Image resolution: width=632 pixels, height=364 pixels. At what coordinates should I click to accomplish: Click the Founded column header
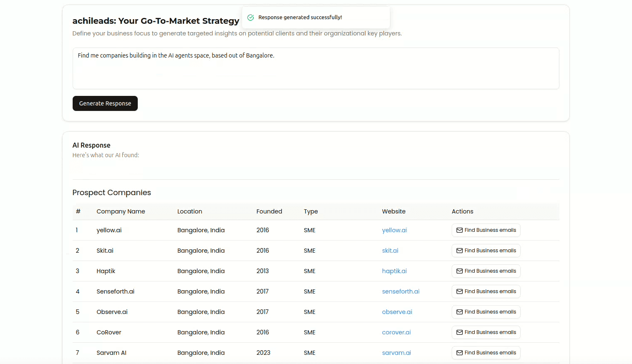point(269,211)
